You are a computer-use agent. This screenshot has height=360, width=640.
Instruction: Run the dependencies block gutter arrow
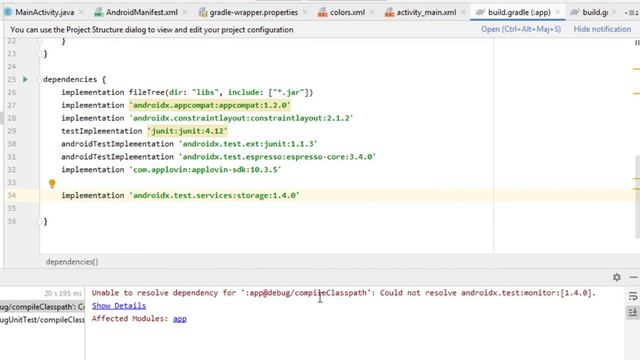click(25, 79)
